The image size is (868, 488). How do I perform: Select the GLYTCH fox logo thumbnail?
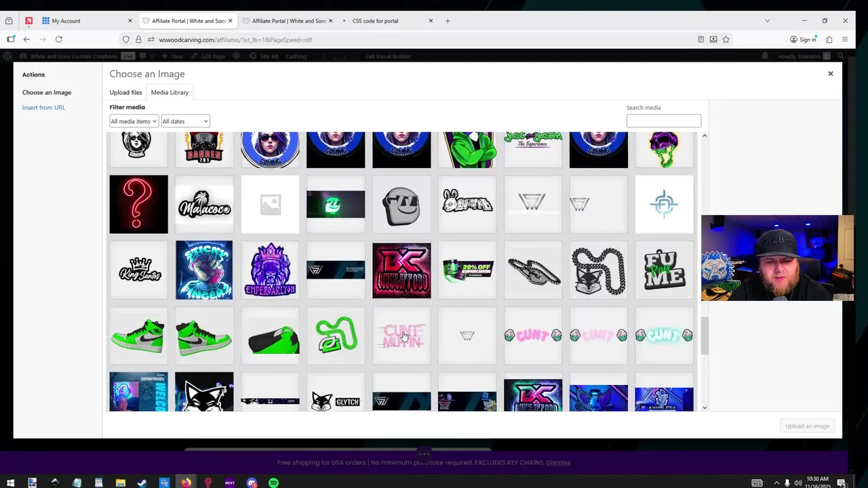(x=336, y=392)
